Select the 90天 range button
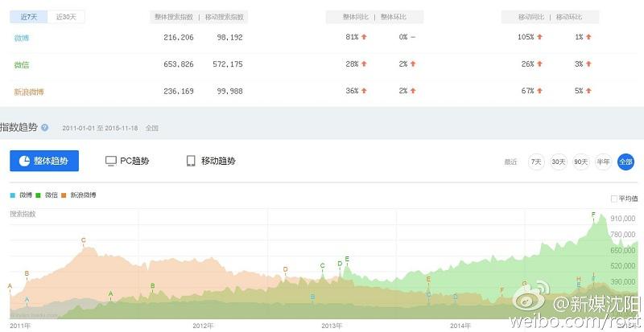This screenshot has width=644, height=332. click(581, 162)
